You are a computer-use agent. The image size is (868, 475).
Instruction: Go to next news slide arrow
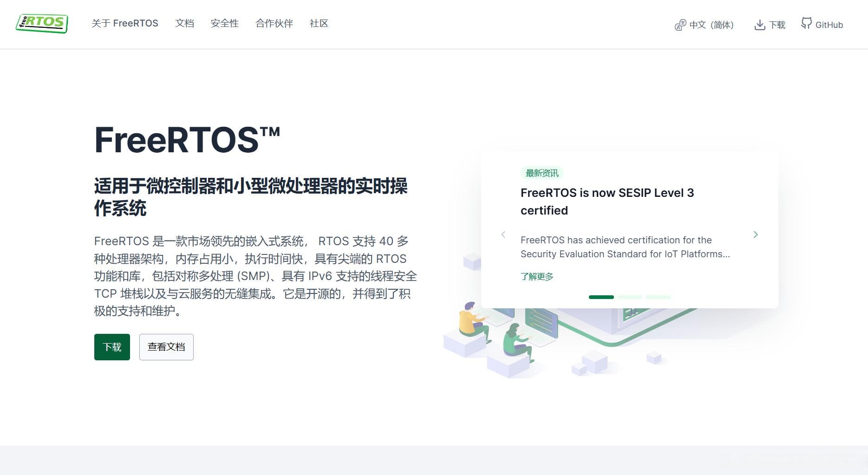click(756, 234)
